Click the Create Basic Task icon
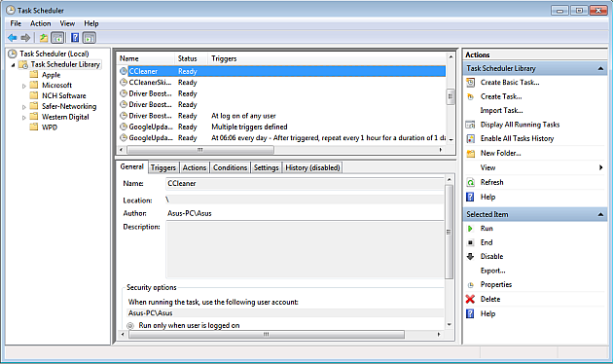Screen dimensions: 613x364 coord(471,83)
